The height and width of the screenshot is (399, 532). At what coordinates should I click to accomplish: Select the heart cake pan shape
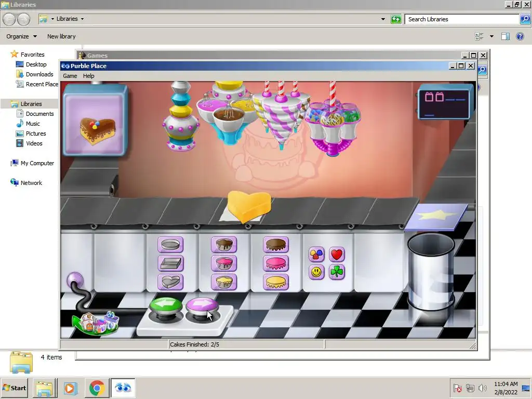tap(170, 282)
